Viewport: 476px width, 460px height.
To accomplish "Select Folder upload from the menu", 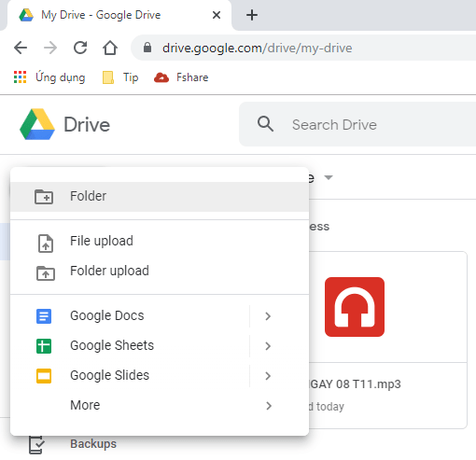I will click(160, 272).
